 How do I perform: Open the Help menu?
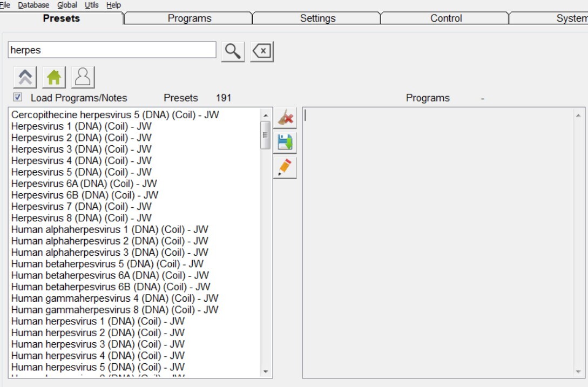(x=113, y=5)
